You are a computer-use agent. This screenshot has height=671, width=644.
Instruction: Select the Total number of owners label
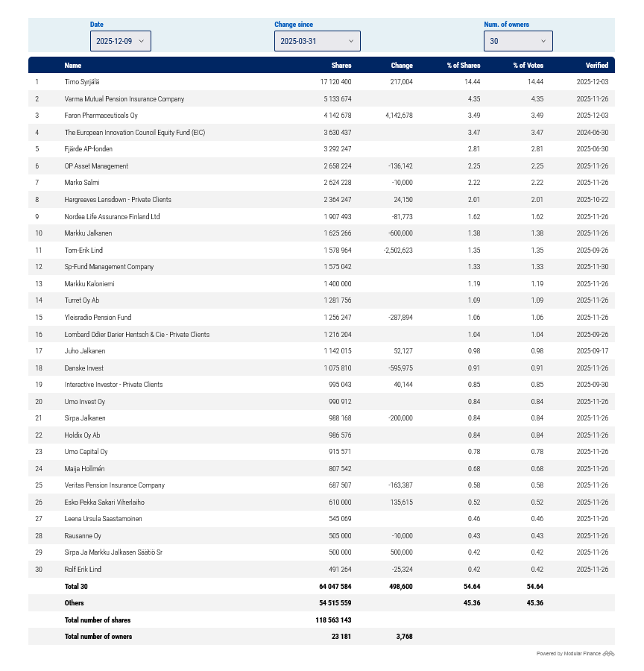(98, 637)
